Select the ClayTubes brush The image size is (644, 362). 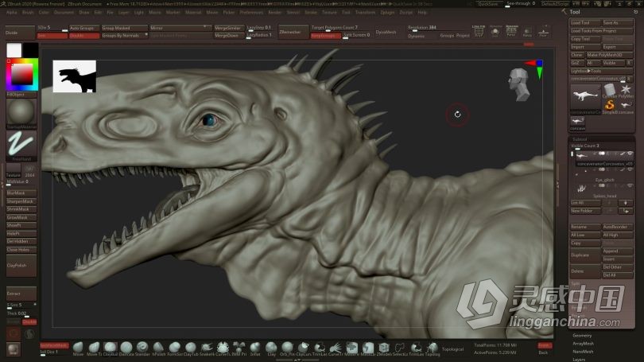click(191, 348)
